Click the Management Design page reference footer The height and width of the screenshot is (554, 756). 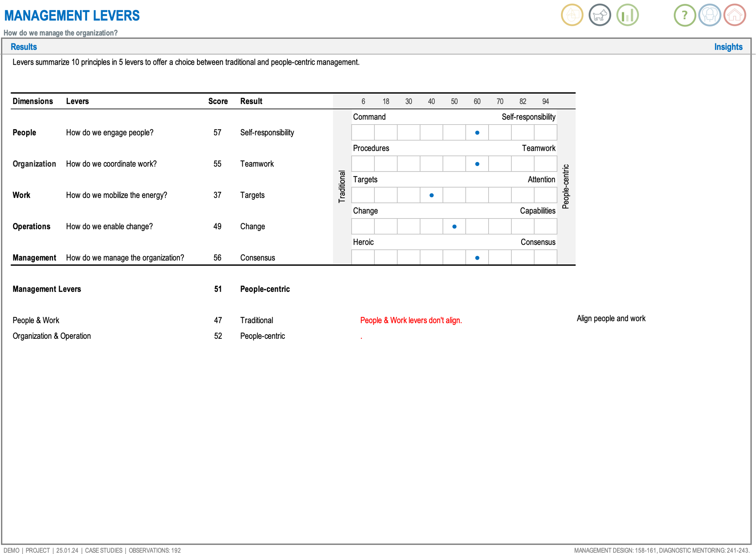click(615, 550)
